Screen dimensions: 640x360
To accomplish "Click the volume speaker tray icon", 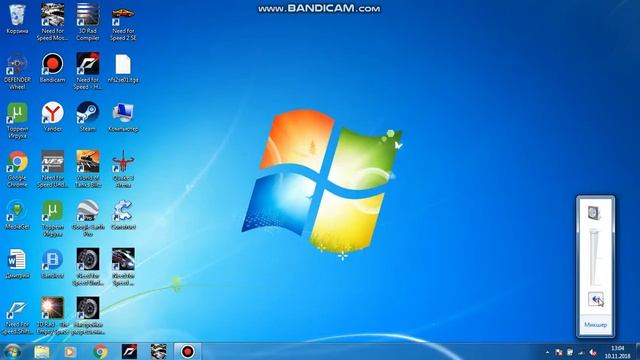I will point(593,352).
